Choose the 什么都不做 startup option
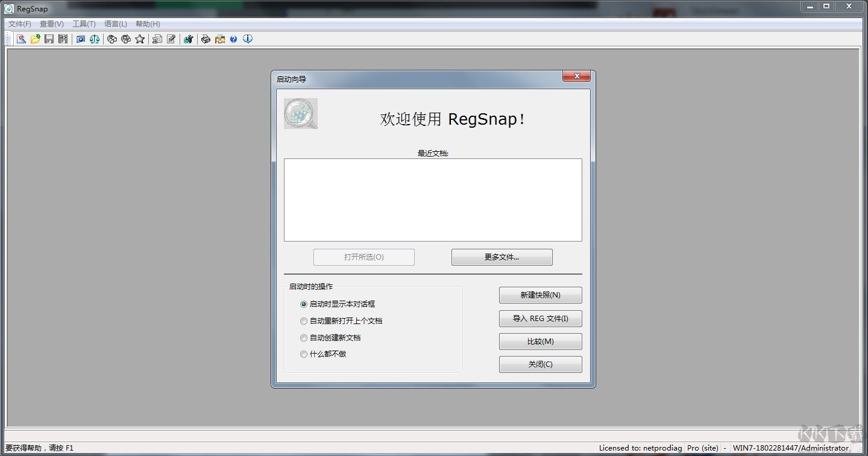Viewport: 868px width, 456px height. click(x=304, y=354)
